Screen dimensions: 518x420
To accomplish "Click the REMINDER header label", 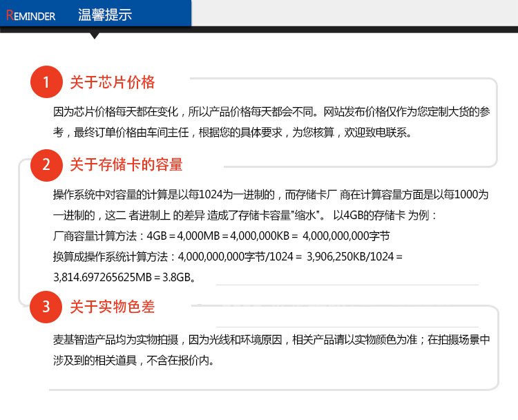I will pyautogui.click(x=30, y=15).
